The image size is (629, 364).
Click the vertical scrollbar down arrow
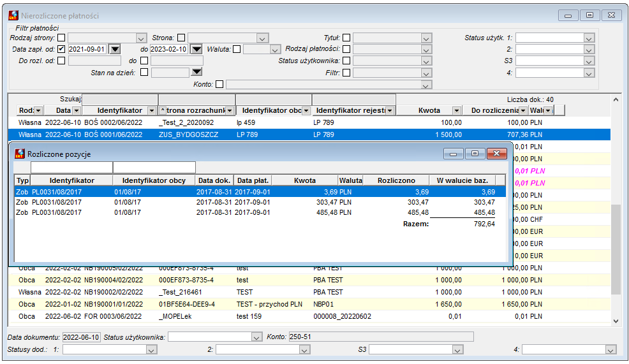click(x=616, y=321)
